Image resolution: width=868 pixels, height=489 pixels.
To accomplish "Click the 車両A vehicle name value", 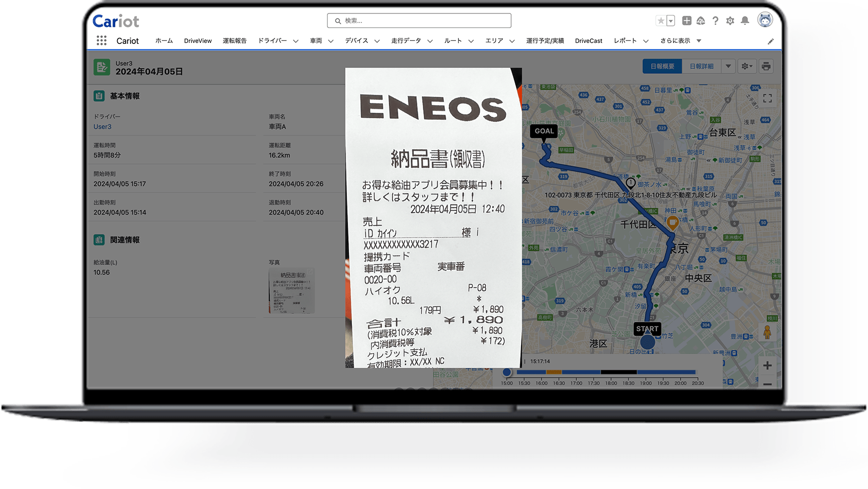I will coord(277,127).
